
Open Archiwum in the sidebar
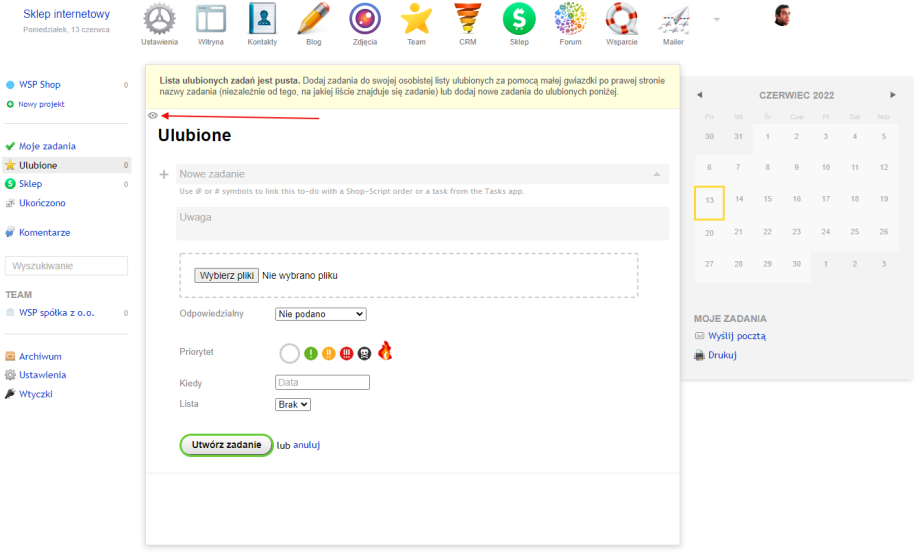click(x=40, y=356)
